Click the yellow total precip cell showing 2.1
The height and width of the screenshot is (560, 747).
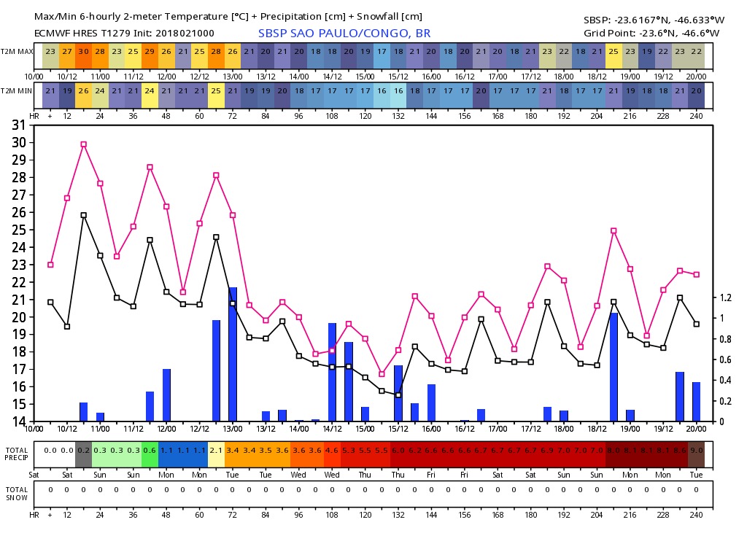[x=216, y=451]
